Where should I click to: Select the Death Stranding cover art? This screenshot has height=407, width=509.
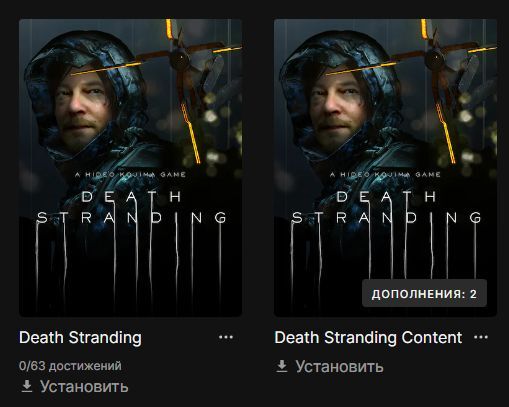pos(131,168)
